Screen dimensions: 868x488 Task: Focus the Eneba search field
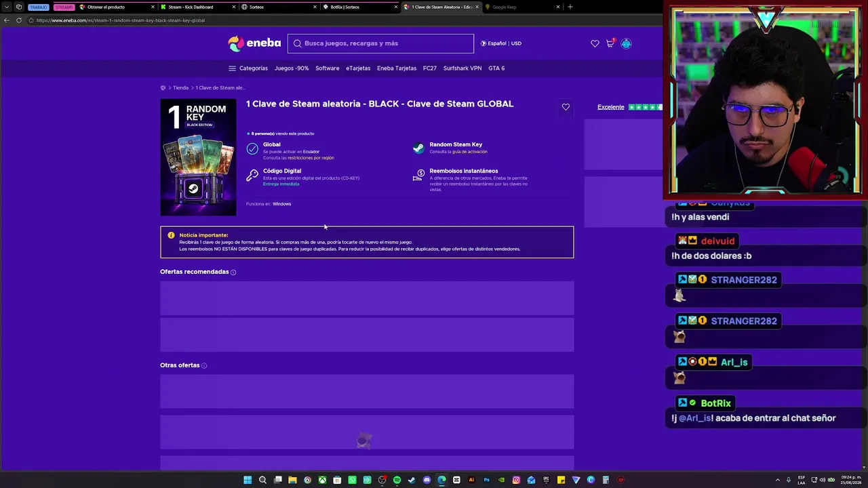tap(380, 43)
